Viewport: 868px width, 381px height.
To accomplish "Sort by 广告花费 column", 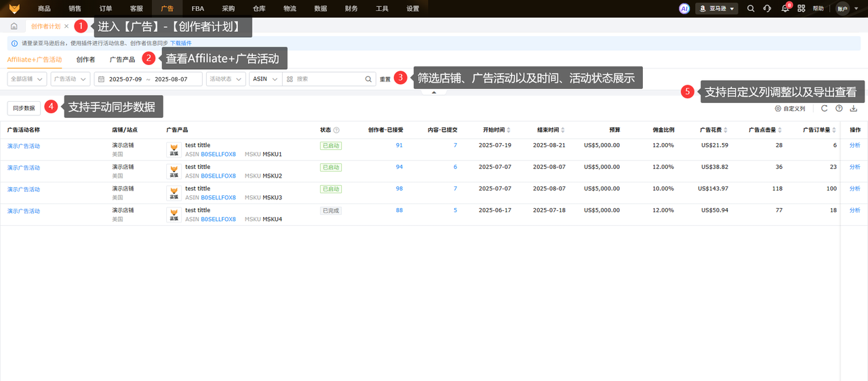I will click(726, 129).
